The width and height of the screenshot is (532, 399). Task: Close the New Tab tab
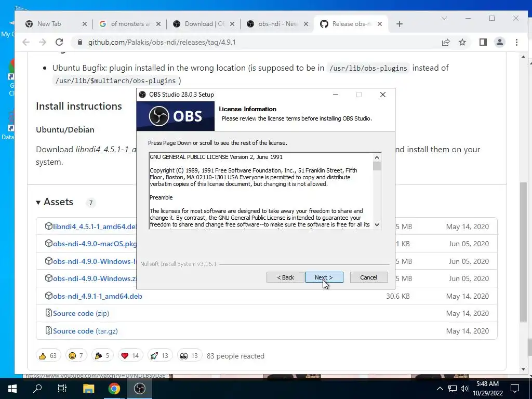(85, 24)
